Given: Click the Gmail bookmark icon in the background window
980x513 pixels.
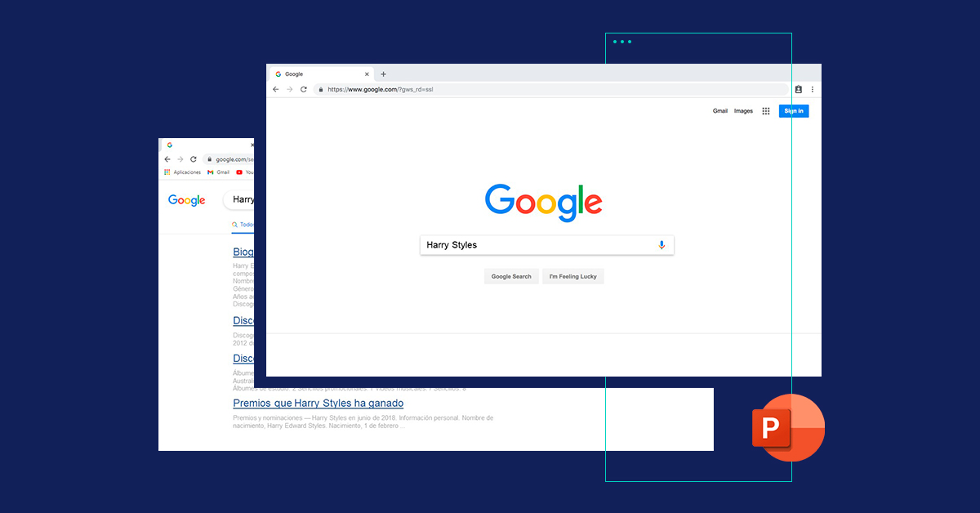Looking at the screenshot, I should point(210,172).
